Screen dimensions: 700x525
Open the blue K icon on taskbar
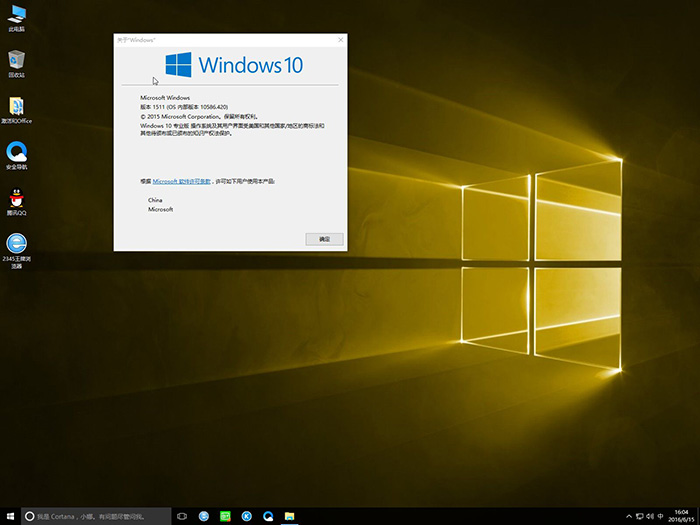(247, 516)
